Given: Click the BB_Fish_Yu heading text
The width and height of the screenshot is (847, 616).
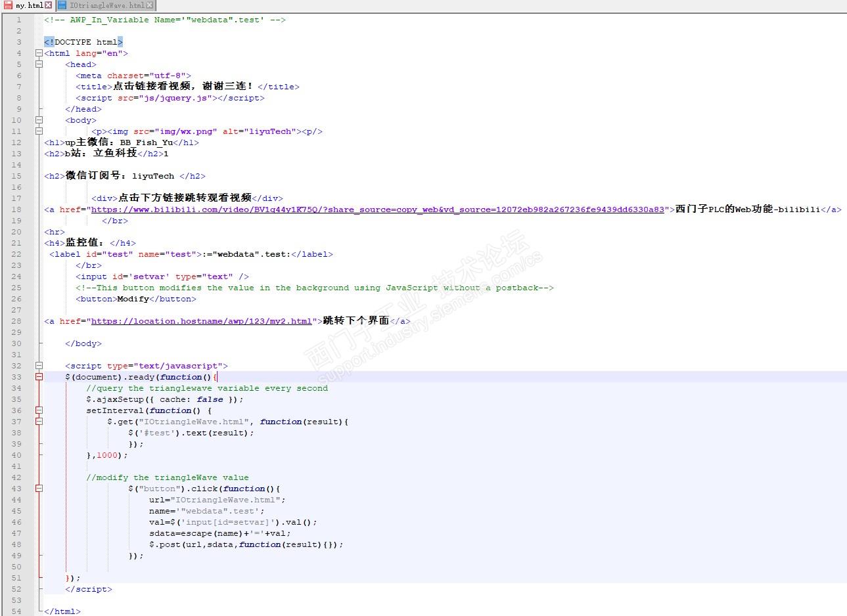Looking at the screenshot, I should click(147, 143).
